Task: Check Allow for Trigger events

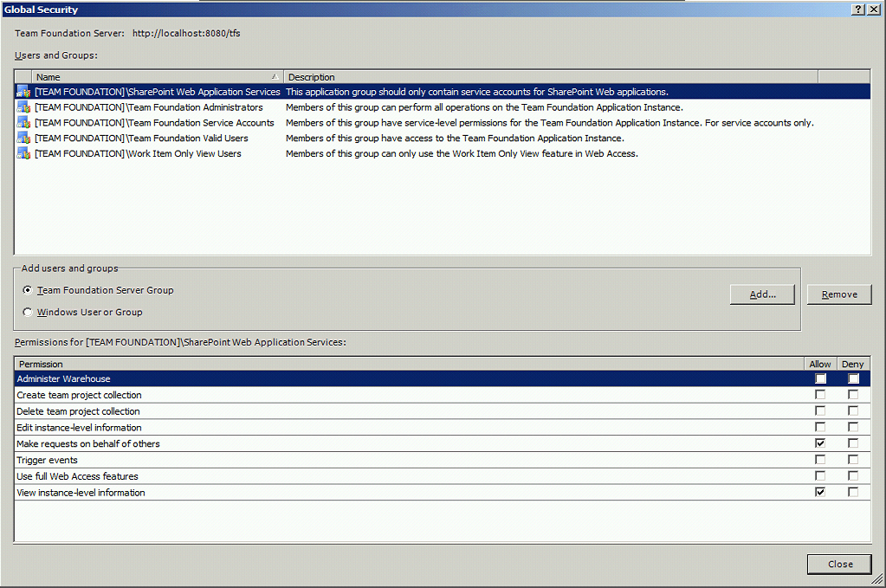Action: tap(820, 460)
